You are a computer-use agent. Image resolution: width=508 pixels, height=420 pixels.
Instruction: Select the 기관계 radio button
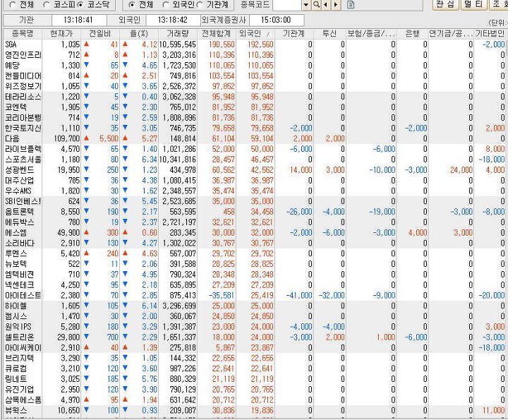point(199,5)
